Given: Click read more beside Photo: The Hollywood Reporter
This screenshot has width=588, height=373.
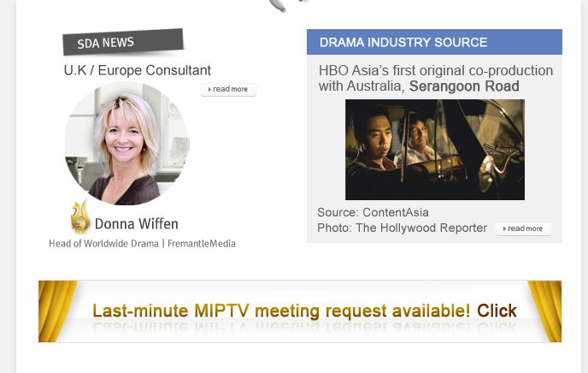Looking at the screenshot, I should point(523,228).
